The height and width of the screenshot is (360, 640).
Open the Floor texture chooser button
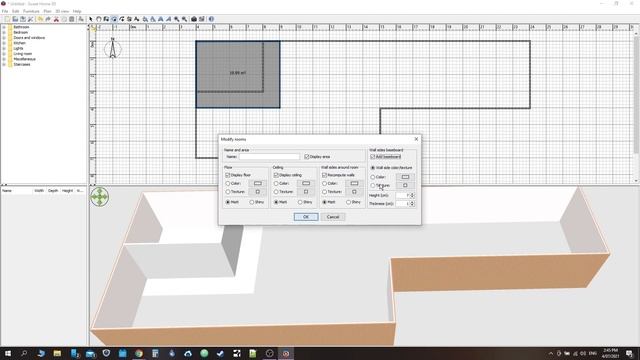(258, 191)
